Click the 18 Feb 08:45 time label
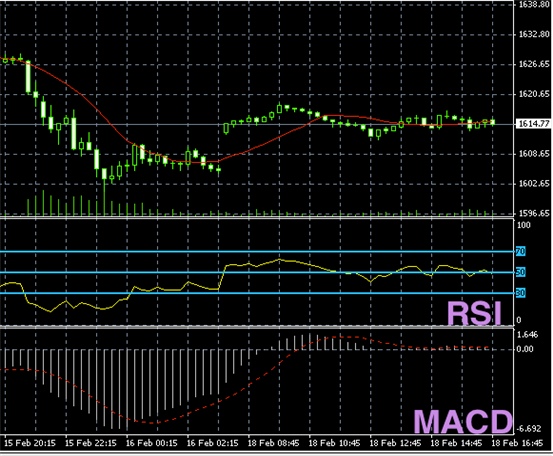 pyautogui.click(x=273, y=443)
